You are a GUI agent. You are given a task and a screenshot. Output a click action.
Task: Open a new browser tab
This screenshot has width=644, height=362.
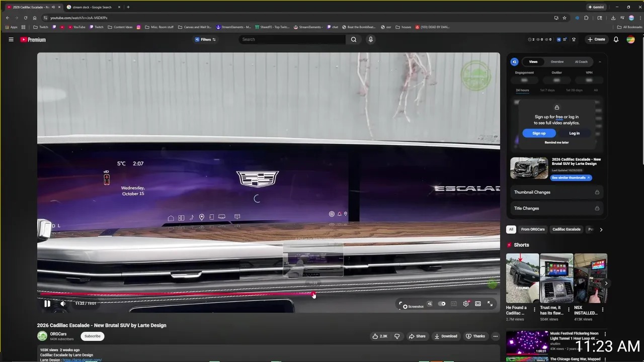[x=128, y=7]
